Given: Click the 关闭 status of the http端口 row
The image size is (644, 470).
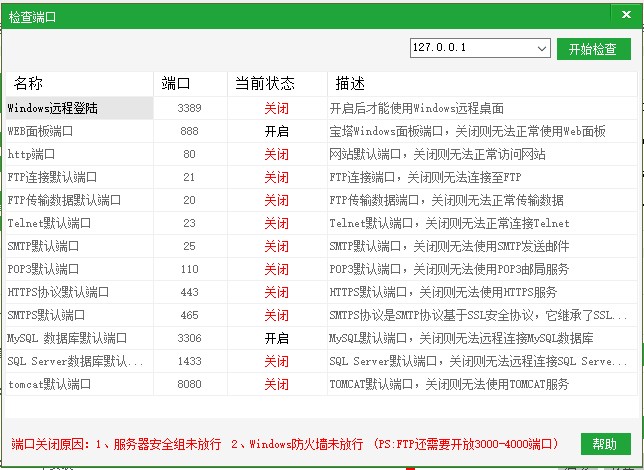Looking at the screenshot, I should tap(277, 154).
